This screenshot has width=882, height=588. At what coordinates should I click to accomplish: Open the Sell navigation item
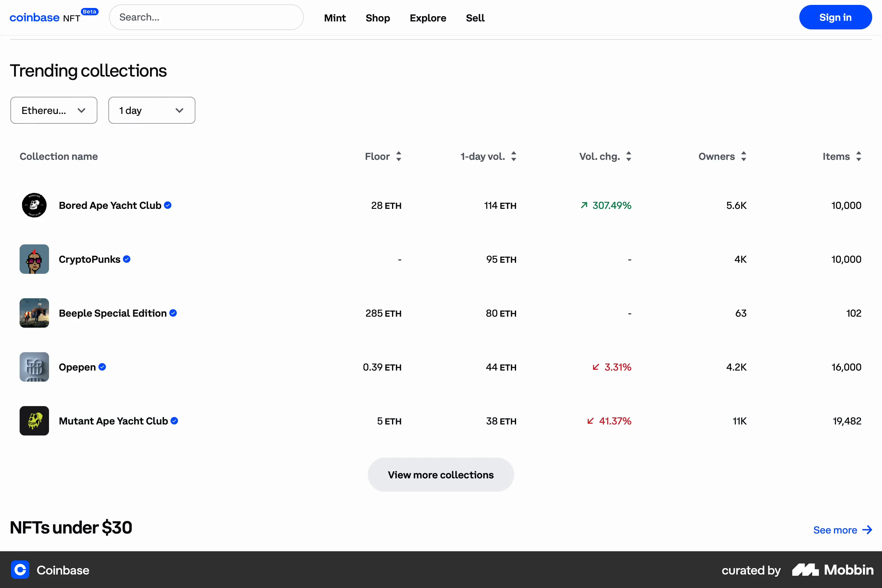(x=475, y=18)
